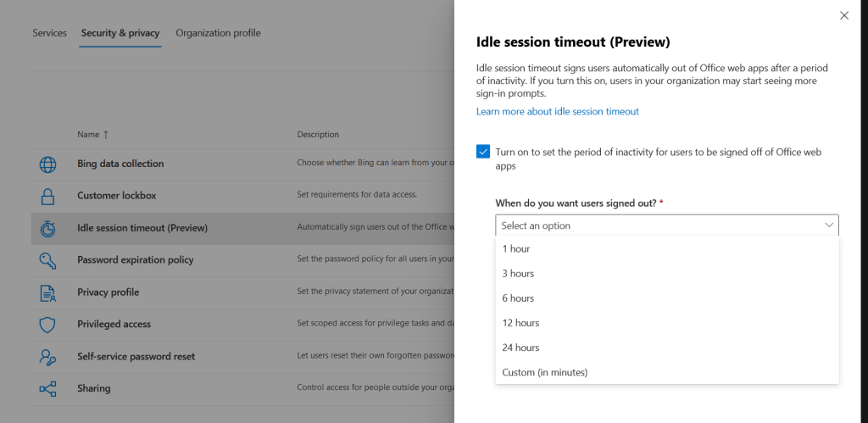Select Custom (in minutes) from the list
868x423 pixels.
click(544, 372)
